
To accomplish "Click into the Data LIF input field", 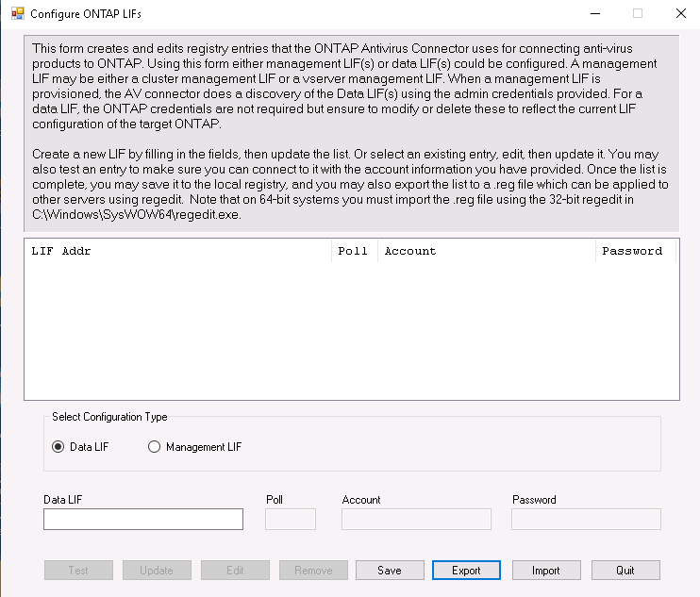I will click(x=143, y=519).
